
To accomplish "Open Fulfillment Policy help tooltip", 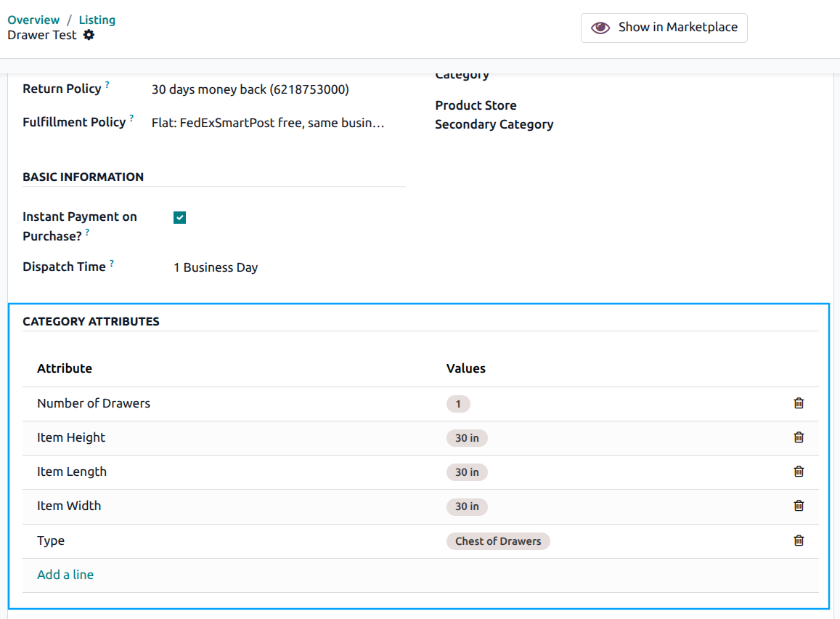I will coord(132,118).
